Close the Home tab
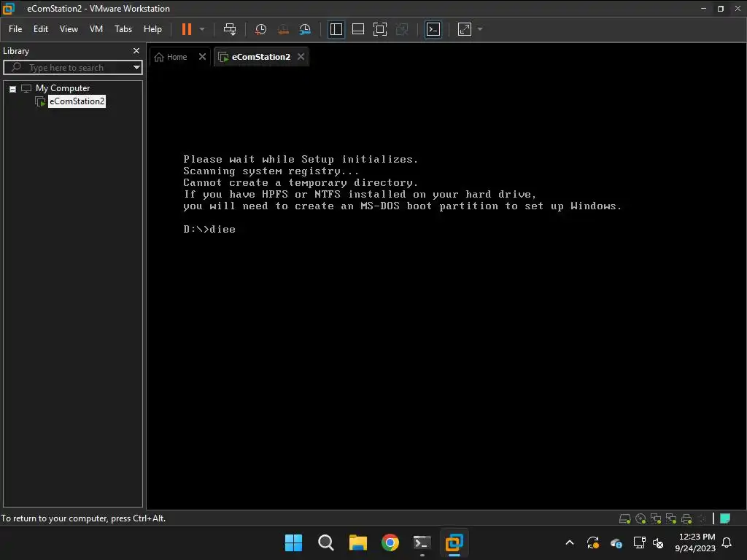 tap(203, 57)
